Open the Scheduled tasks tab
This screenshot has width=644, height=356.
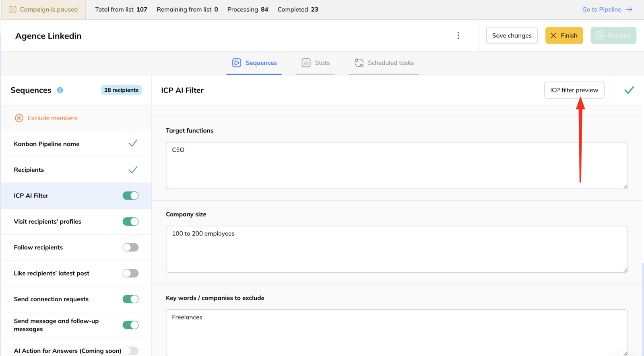[384, 63]
